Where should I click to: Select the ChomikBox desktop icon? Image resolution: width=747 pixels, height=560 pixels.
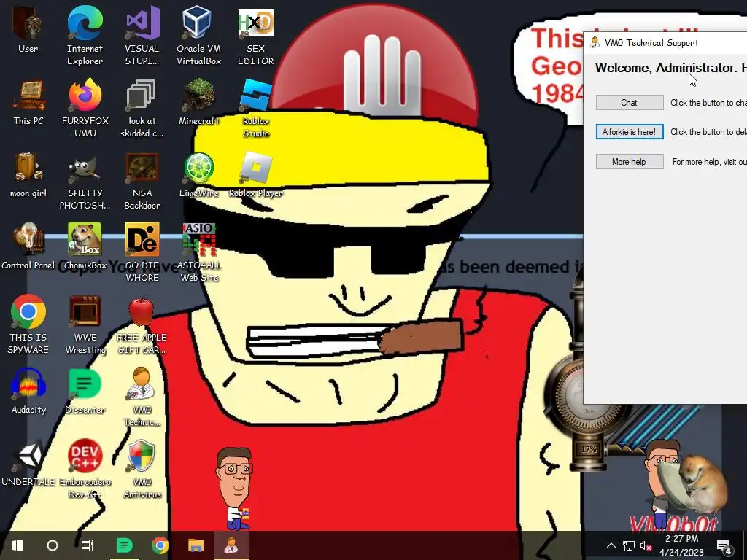(x=85, y=246)
